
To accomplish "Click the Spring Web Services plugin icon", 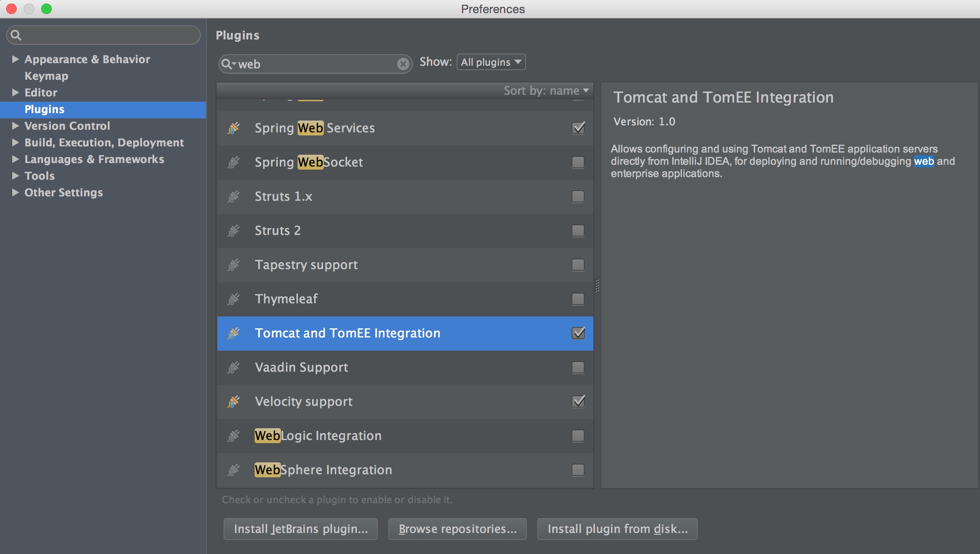I will pyautogui.click(x=233, y=128).
